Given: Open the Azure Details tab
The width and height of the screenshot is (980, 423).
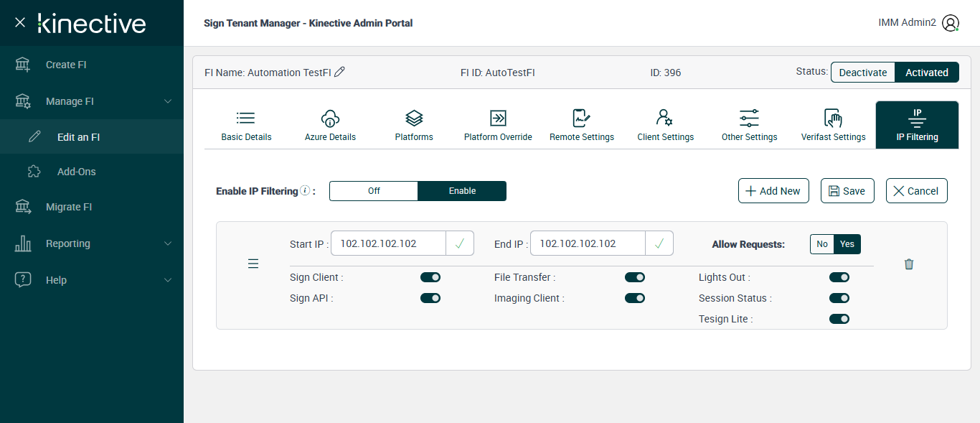Looking at the screenshot, I should (330, 125).
